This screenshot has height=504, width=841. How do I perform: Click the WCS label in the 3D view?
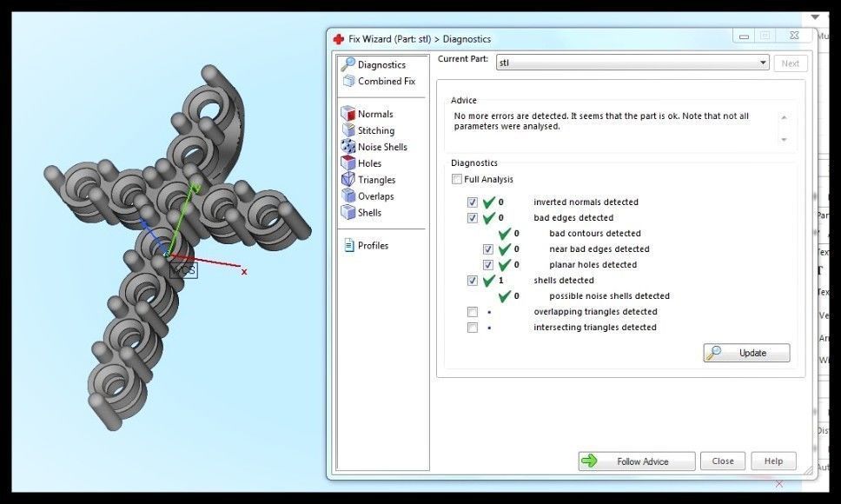pos(184,269)
